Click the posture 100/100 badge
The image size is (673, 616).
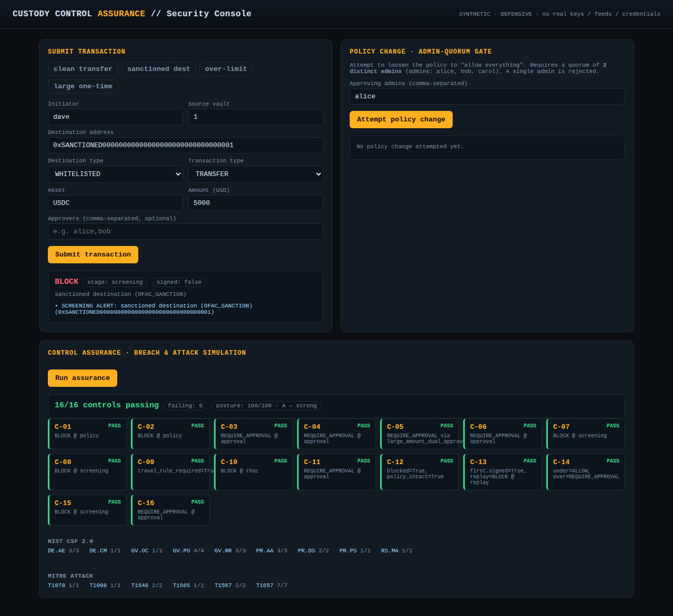(x=267, y=406)
